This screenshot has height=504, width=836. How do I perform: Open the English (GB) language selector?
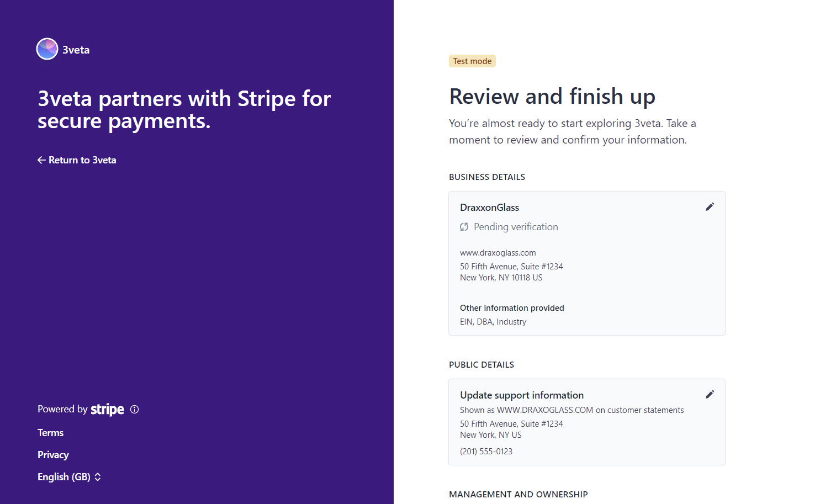pyautogui.click(x=69, y=476)
